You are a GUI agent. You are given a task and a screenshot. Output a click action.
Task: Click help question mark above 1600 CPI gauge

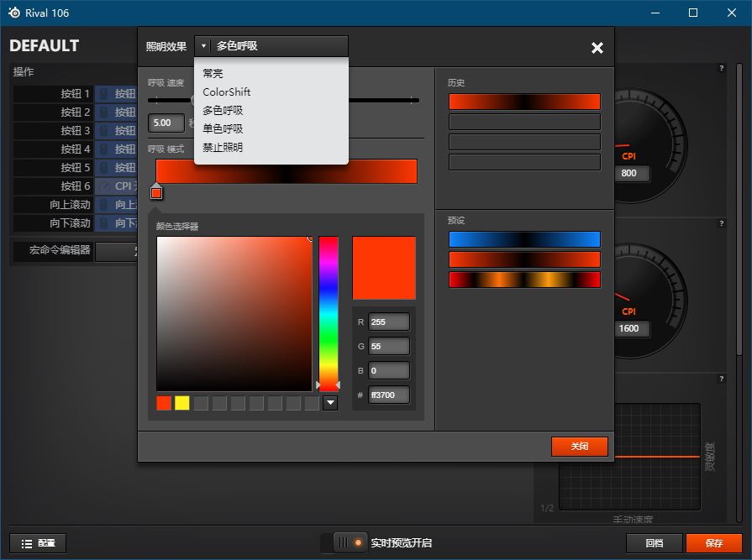(721, 224)
